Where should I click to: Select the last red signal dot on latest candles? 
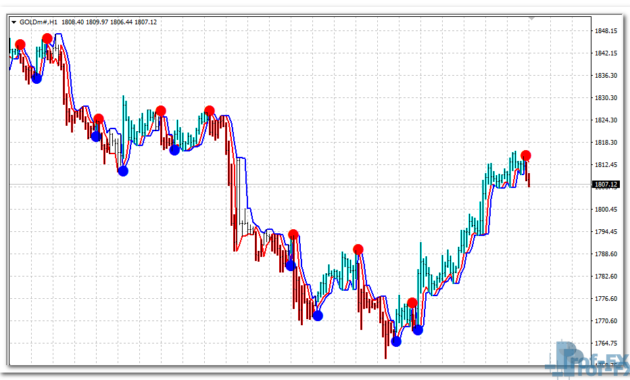(526, 155)
